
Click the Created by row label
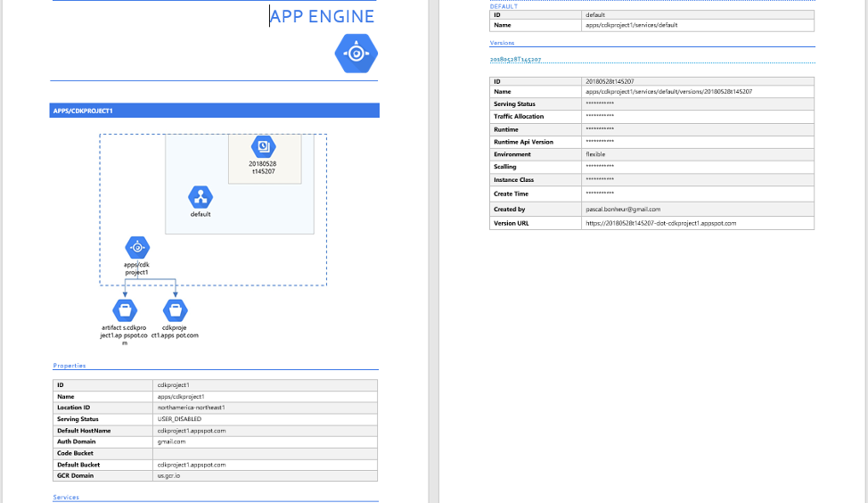pyautogui.click(x=509, y=210)
